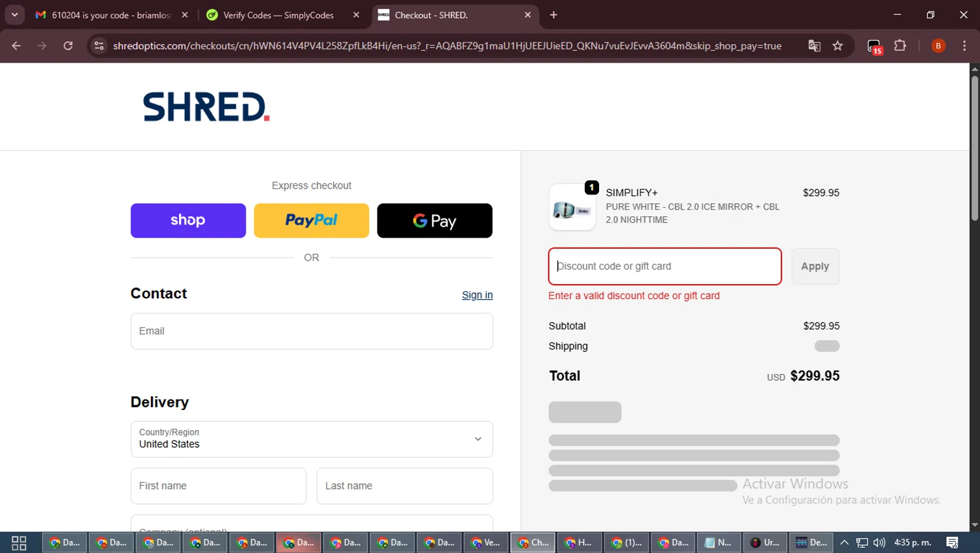Close the Verify Codes SimplyCodes tab
The image size is (980, 553).
pyautogui.click(x=356, y=15)
